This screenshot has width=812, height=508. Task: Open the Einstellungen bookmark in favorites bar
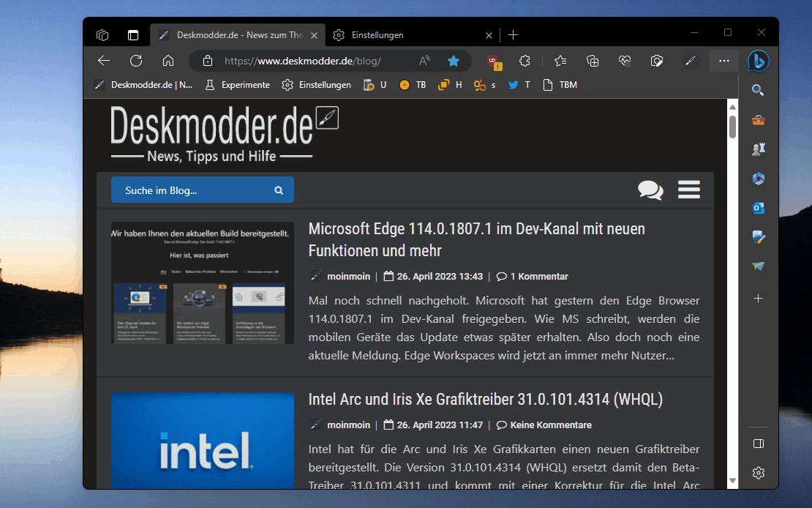click(x=317, y=85)
